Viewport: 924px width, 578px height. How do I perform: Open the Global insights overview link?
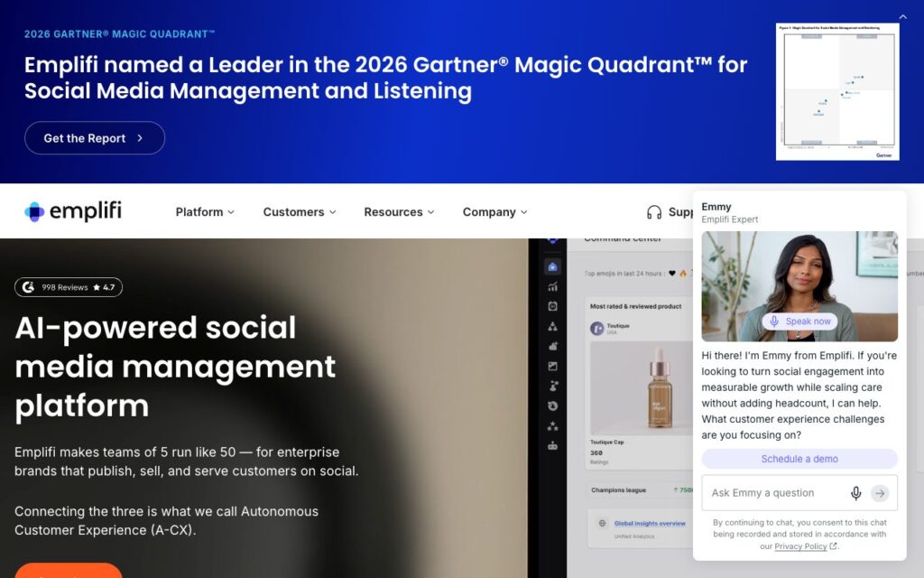[650, 523]
